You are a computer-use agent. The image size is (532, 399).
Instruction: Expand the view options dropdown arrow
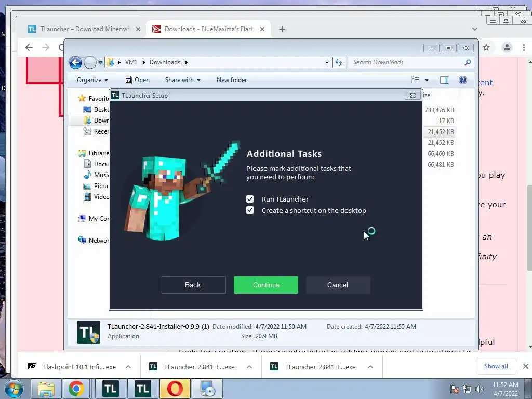click(x=427, y=80)
